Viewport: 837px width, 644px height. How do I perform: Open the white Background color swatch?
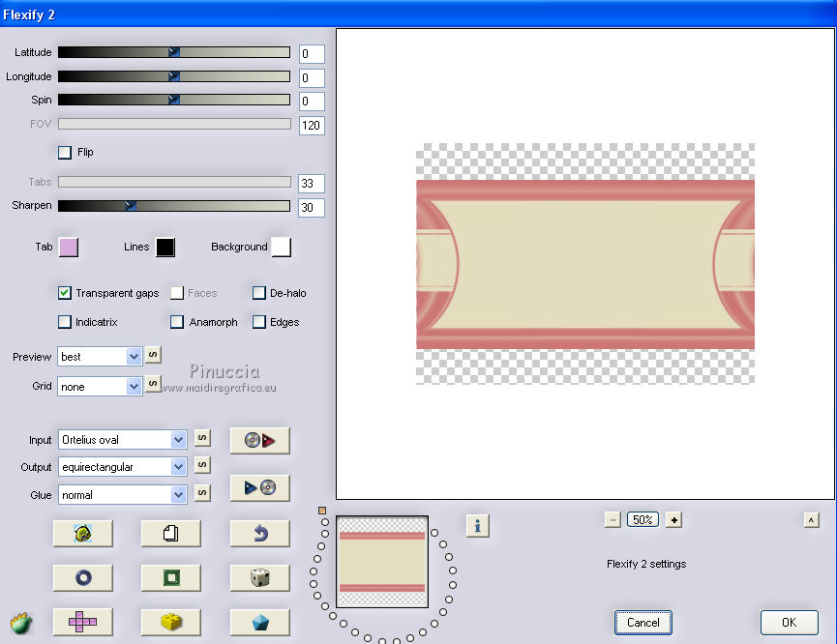pyautogui.click(x=282, y=247)
